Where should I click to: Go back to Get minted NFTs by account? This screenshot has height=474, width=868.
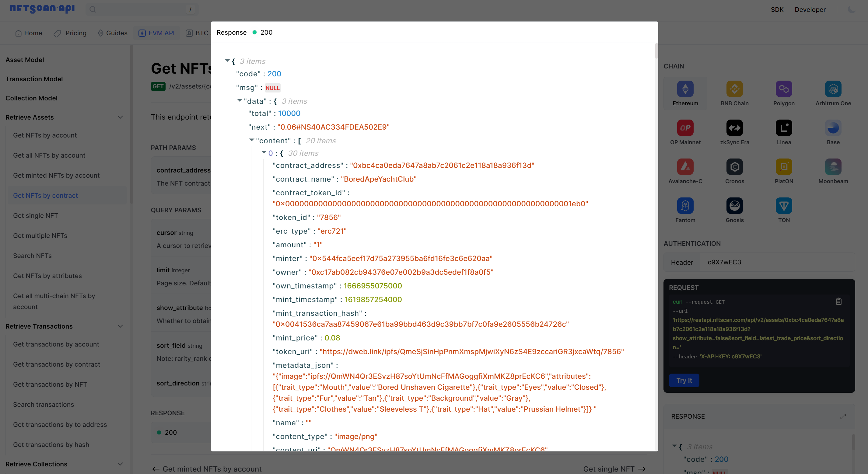click(207, 469)
